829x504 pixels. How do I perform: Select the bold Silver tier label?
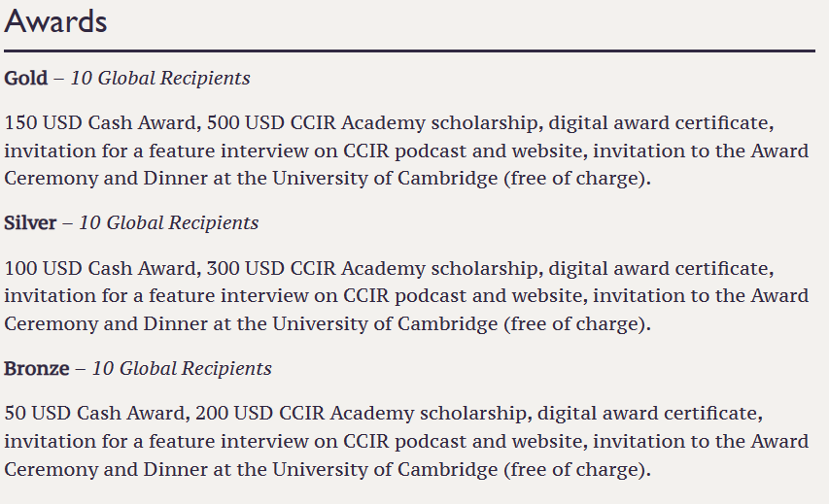(29, 223)
